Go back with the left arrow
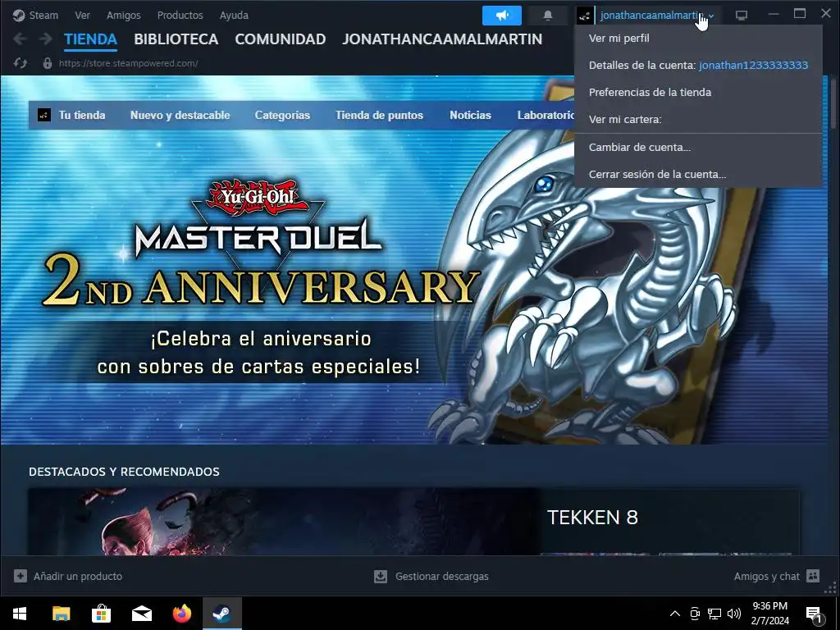 point(20,39)
